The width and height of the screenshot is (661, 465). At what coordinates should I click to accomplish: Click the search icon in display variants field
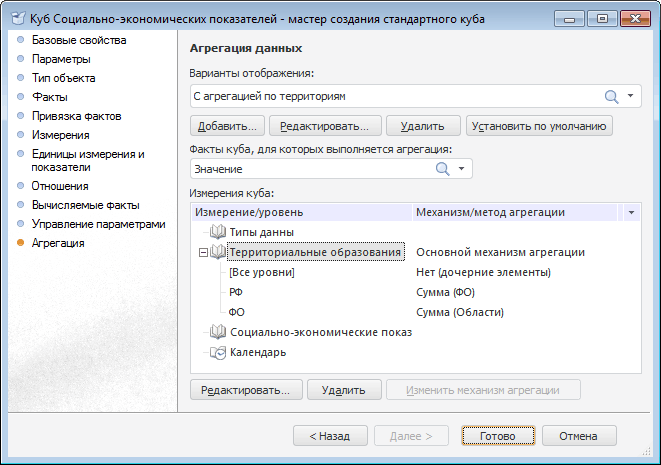click(x=611, y=96)
